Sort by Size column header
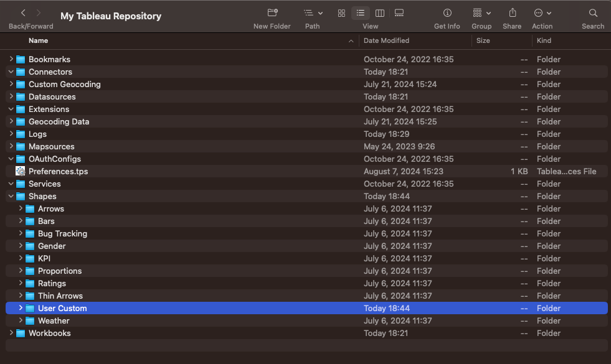The image size is (611, 364). pyautogui.click(x=483, y=40)
